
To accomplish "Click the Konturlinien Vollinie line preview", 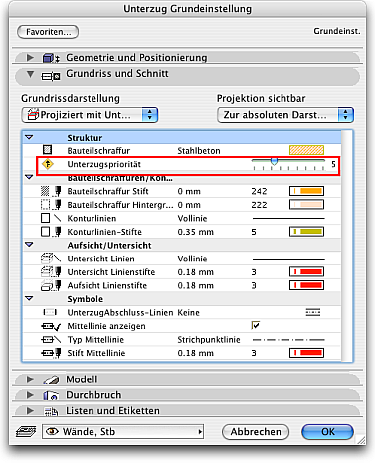I will coord(289,218).
